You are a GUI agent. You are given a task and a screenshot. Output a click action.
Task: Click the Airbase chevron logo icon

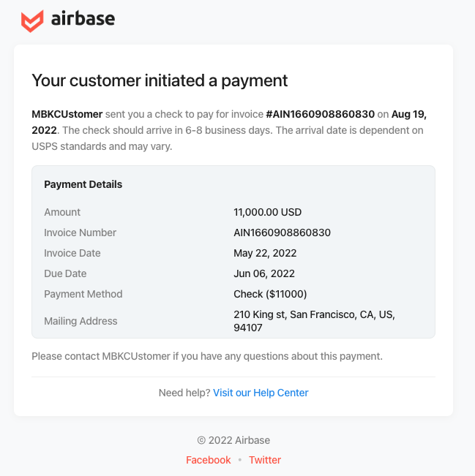coord(32,21)
